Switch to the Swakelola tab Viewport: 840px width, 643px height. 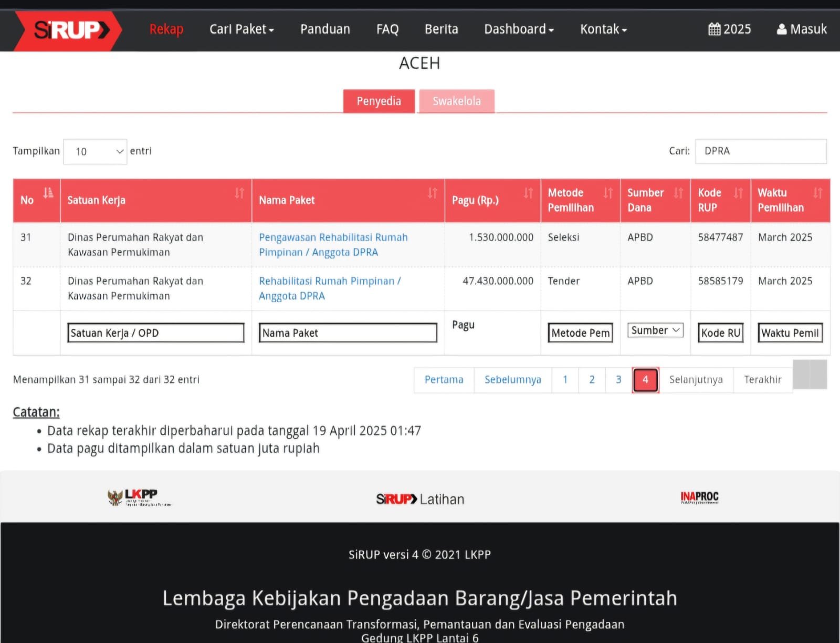456,101
